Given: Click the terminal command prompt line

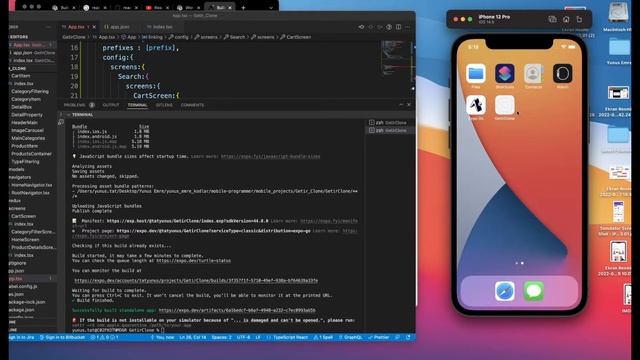Looking at the screenshot, I should tap(118, 330).
